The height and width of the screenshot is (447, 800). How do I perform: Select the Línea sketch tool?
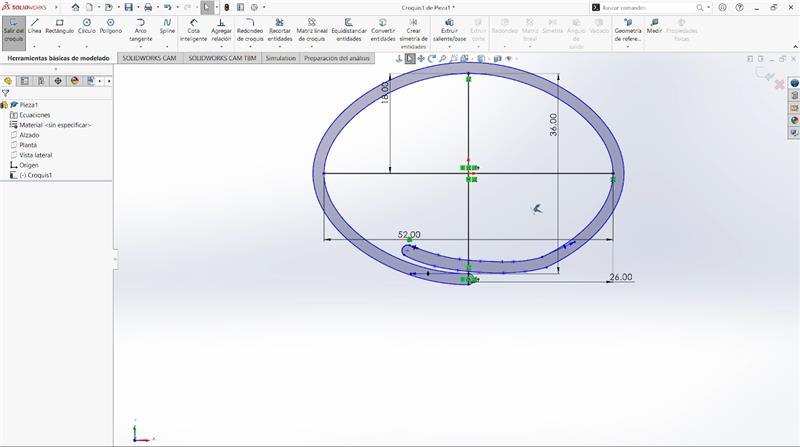pos(35,26)
